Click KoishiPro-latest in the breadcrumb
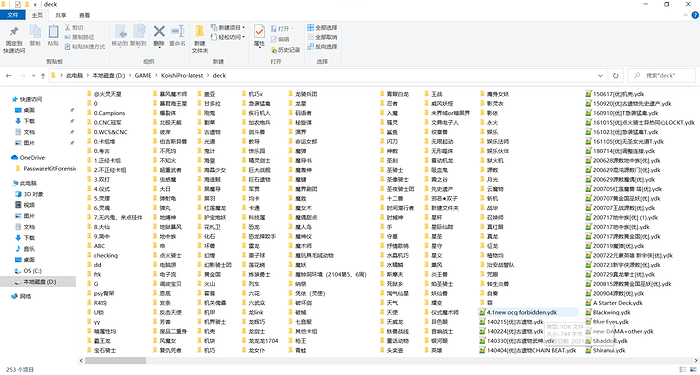Viewport: 700px width, 375px height. point(182,75)
